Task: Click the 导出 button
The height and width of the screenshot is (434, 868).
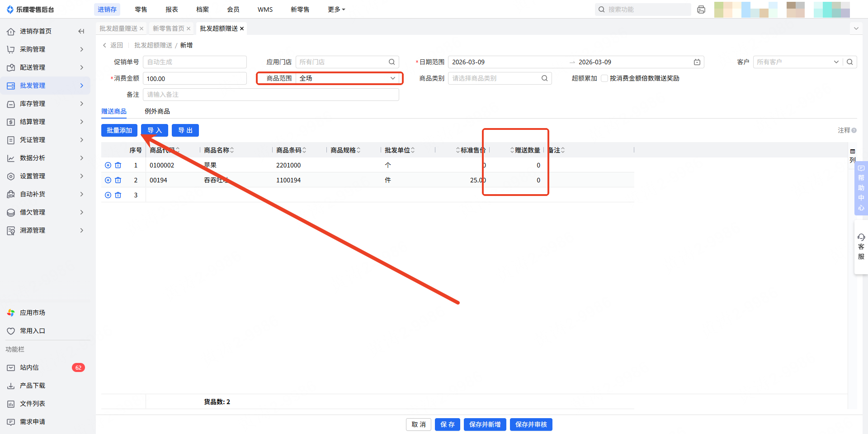Action: tap(185, 130)
